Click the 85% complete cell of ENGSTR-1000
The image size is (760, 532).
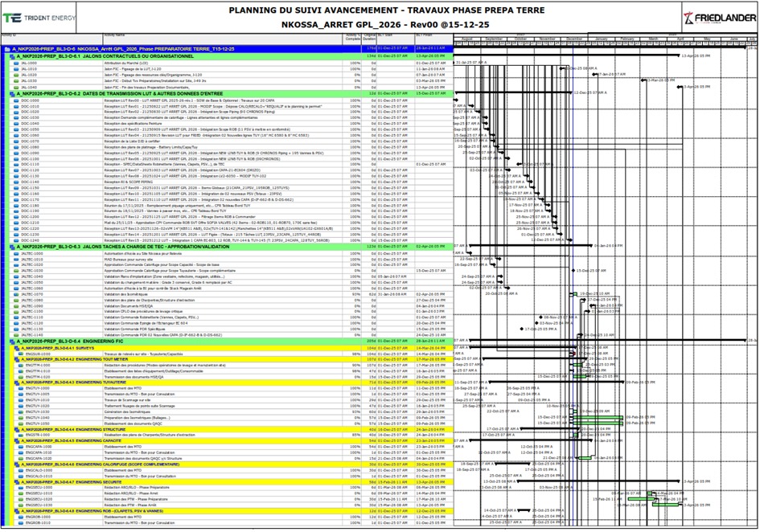click(352, 436)
